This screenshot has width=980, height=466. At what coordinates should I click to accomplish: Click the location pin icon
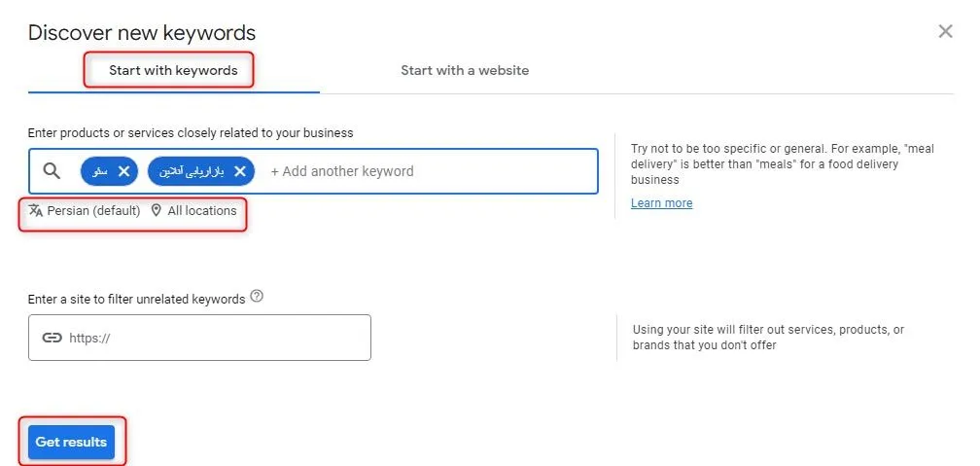(157, 211)
